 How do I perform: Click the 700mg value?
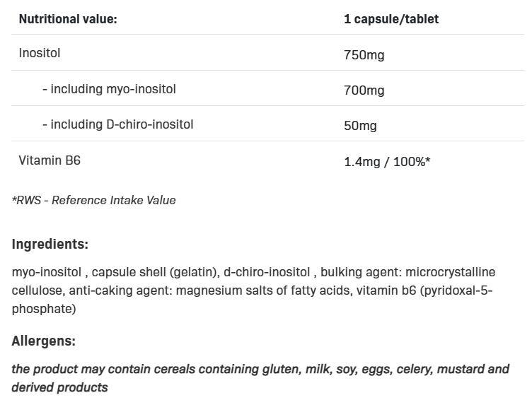(364, 90)
